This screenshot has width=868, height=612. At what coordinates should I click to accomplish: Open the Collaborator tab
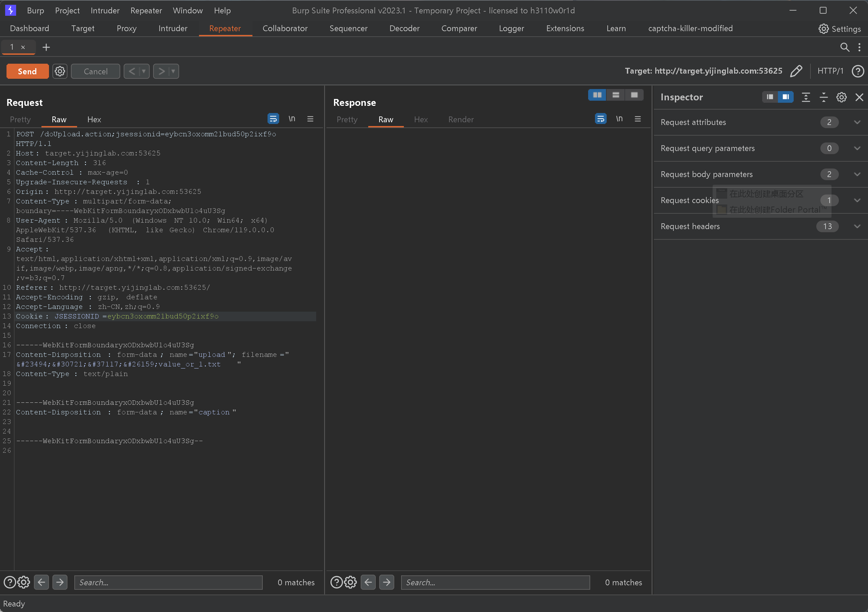pos(285,28)
